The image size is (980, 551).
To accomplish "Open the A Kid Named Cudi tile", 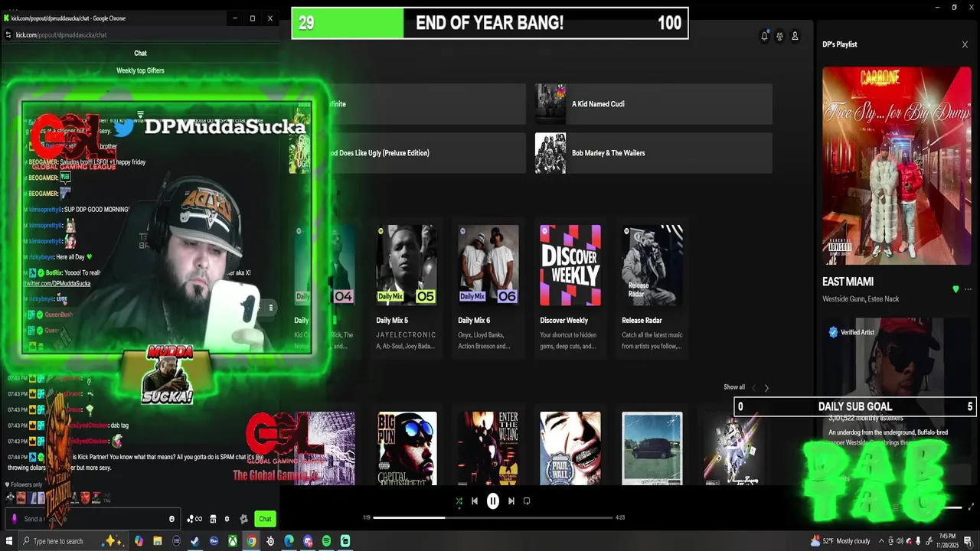I will pyautogui.click(x=653, y=104).
